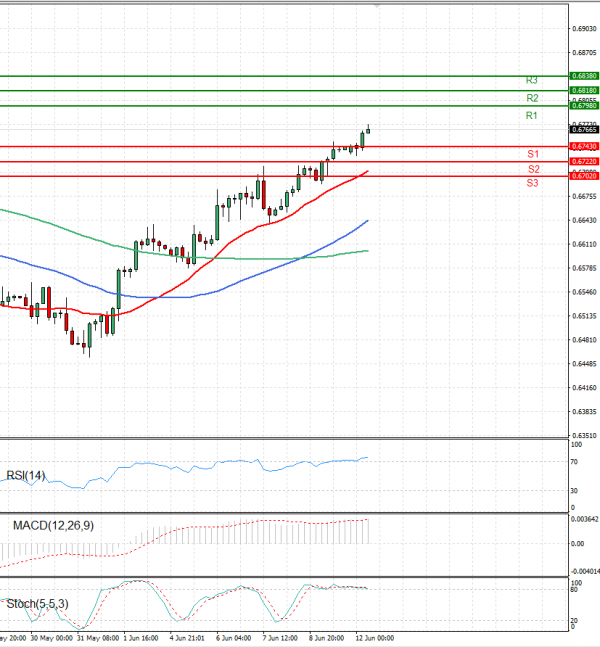Screen dimensions: 600x647
Task: Click the 0.64485 price axis value
Action: [584, 364]
